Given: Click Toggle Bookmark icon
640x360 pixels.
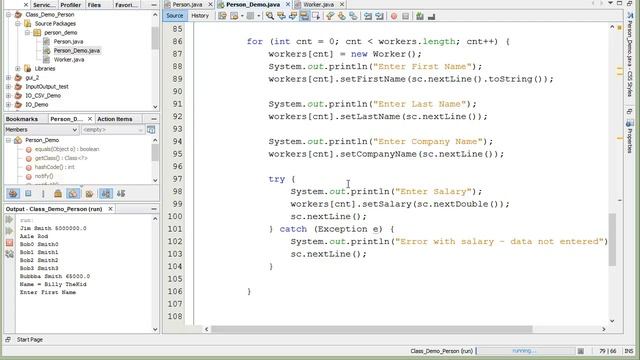Looking at the screenshot, I should 353,16.
